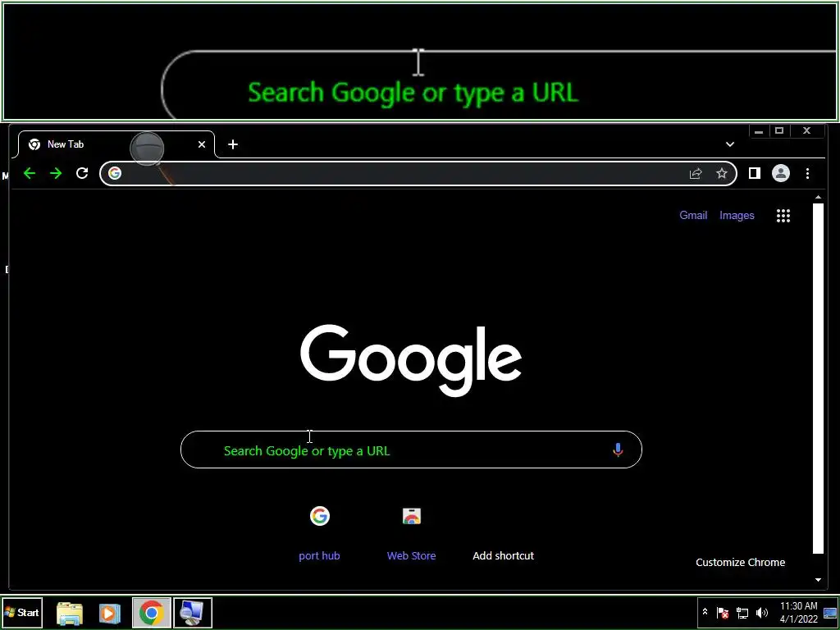
Task: Open the Chrome side panel
Action: (755, 173)
